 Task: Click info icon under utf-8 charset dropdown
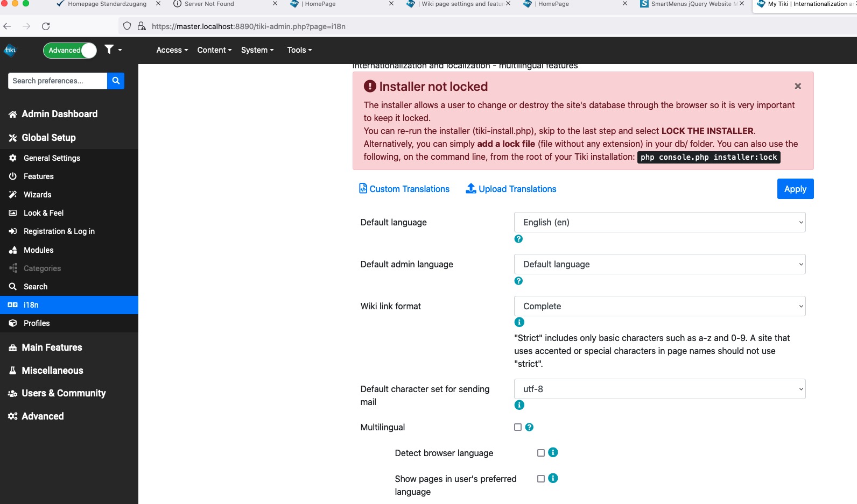[519, 405]
